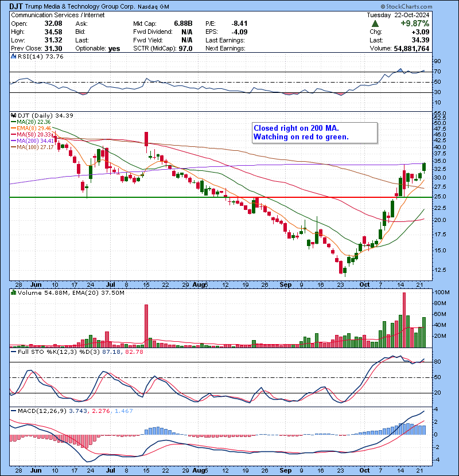Click the purple MA(200) legend line marker
This screenshot has height=476, width=459.
[13, 141]
